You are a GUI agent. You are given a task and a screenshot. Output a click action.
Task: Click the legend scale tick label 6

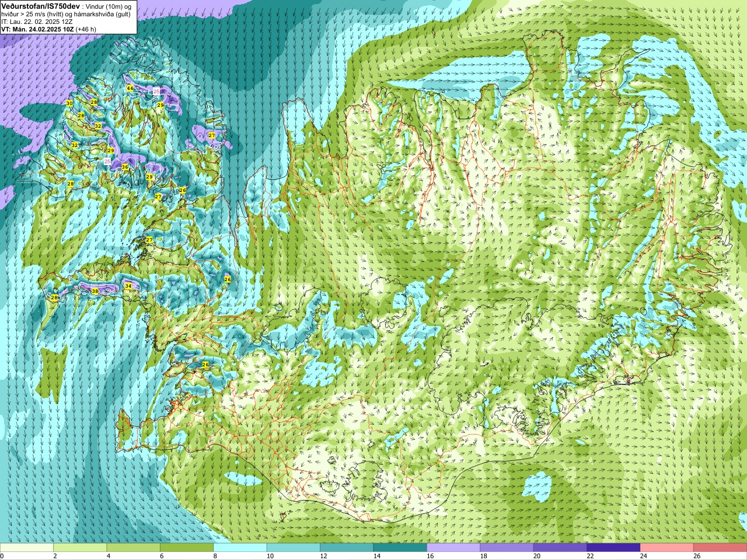click(x=162, y=556)
